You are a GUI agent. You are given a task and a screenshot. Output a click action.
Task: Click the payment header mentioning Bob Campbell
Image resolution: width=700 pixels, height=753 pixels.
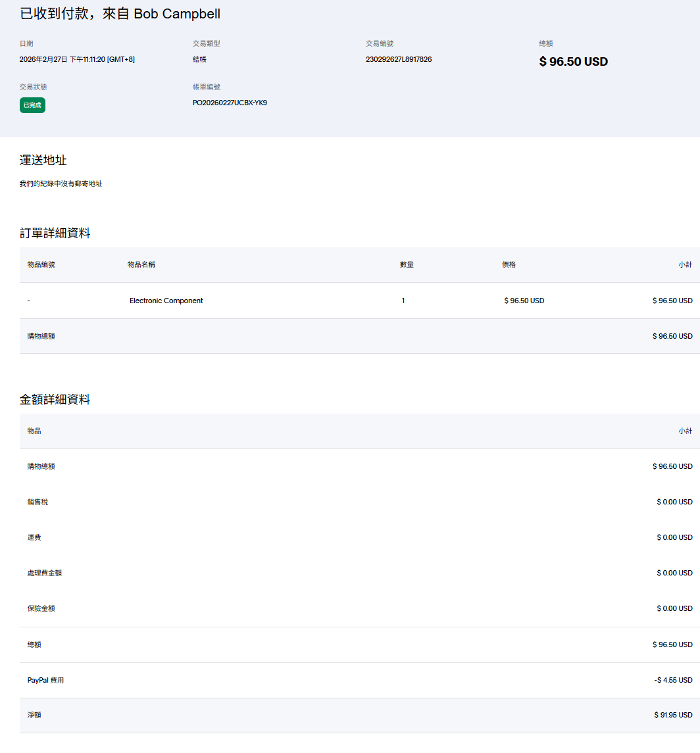pyautogui.click(x=120, y=14)
